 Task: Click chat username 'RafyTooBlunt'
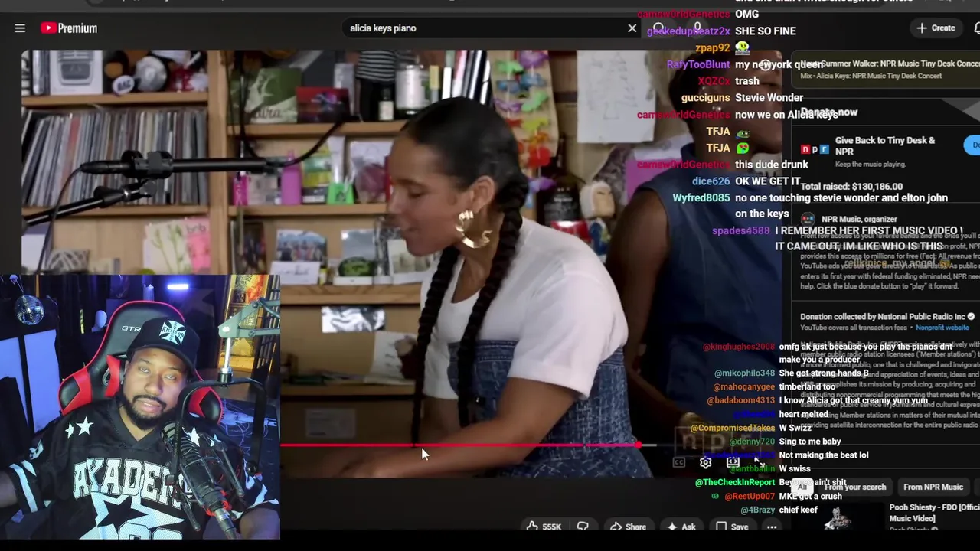click(x=698, y=64)
